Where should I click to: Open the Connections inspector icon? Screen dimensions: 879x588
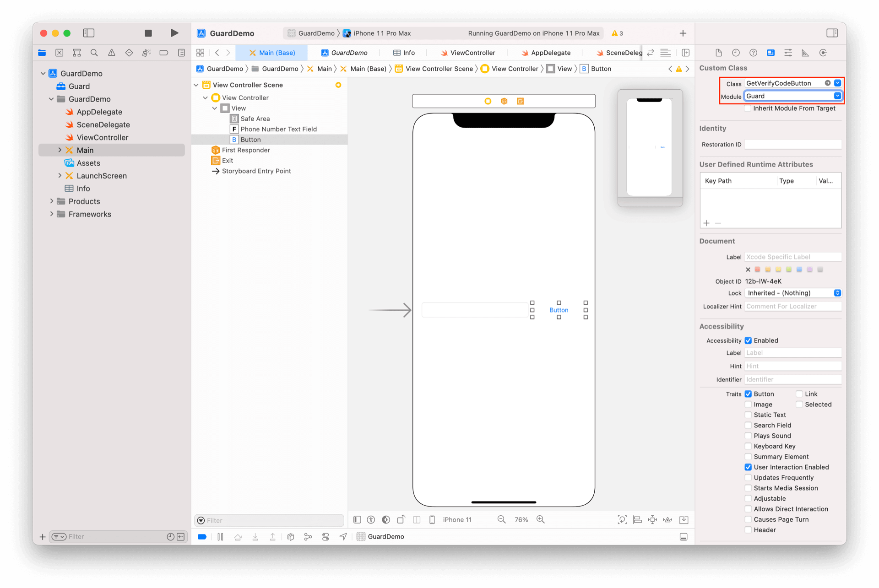click(823, 53)
